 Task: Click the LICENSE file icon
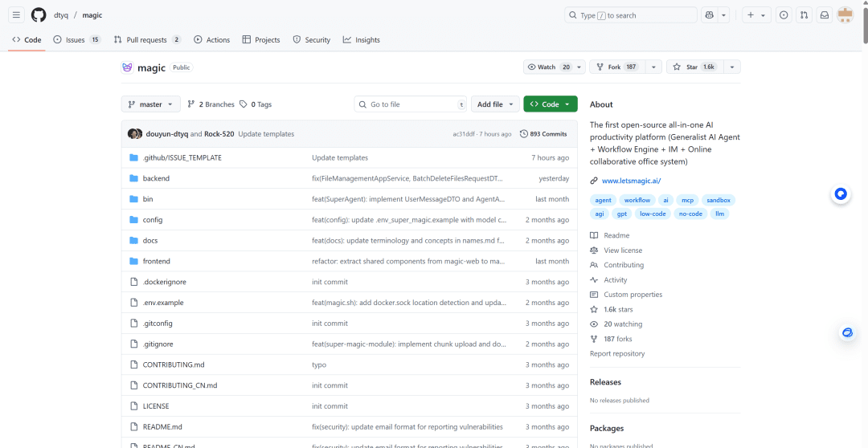click(133, 406)
